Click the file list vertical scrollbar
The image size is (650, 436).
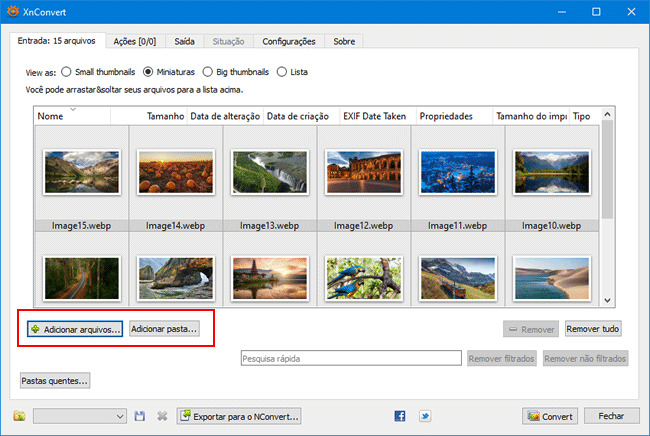pos(608,170)
